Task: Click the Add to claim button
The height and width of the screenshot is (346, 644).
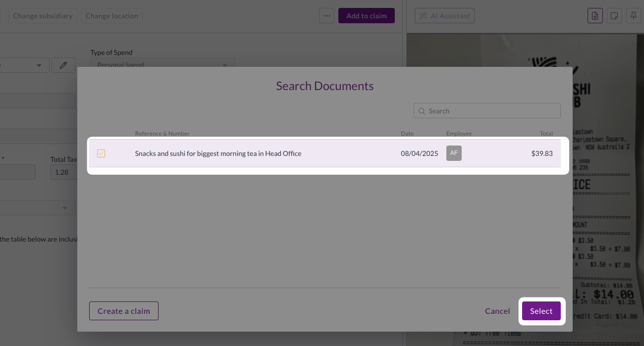Action: 367,16
